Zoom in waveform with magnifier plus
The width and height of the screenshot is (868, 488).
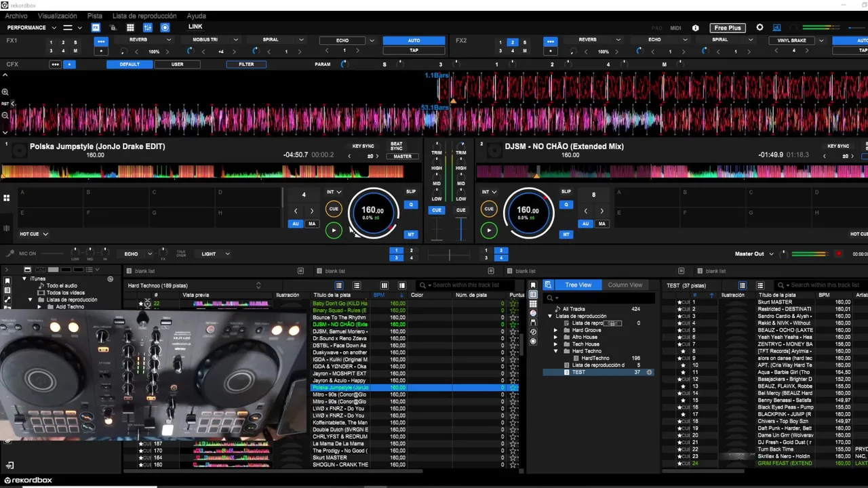pyautogui.click(x=5, y=92)
